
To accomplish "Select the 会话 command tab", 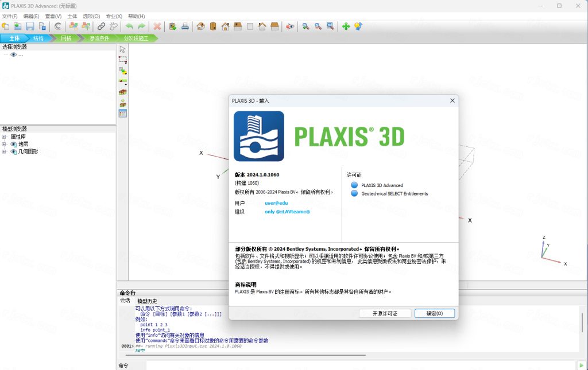I will pos(125,301).
